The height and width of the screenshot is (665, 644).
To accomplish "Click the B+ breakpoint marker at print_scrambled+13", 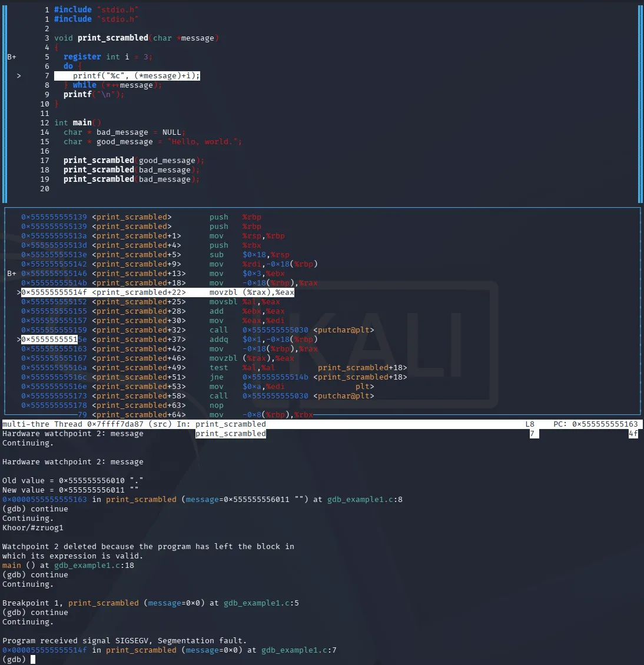I will (x=11, y=274).
